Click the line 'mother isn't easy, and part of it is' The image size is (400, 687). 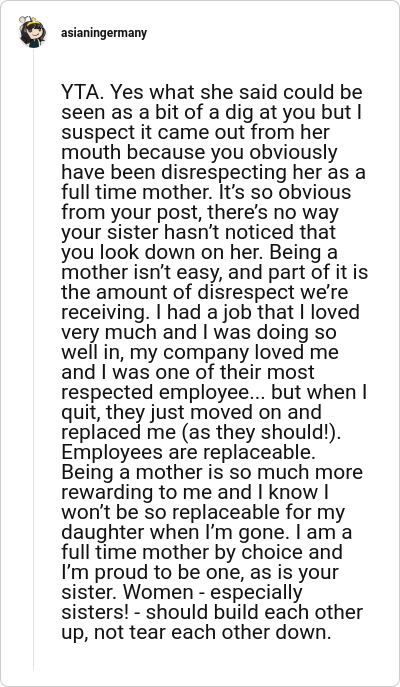coord(215,273)
